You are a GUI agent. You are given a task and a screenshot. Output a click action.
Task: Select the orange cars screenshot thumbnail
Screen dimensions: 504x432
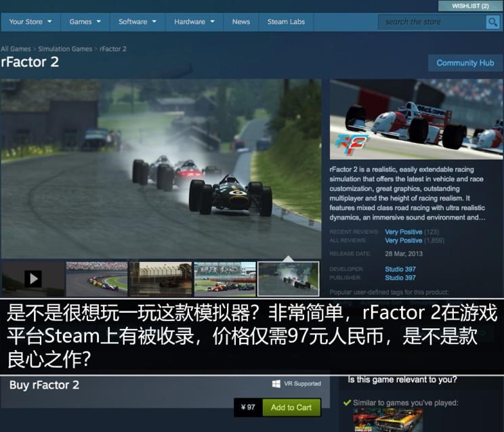[x=225, y=279]
